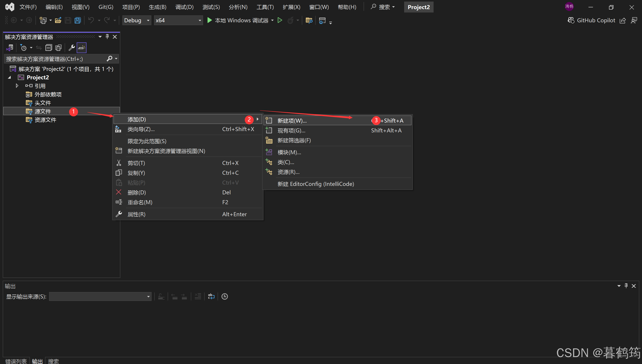642x364 pixels.
Task: Open GitHub Copilot button
Action: (x=591, y=20)
